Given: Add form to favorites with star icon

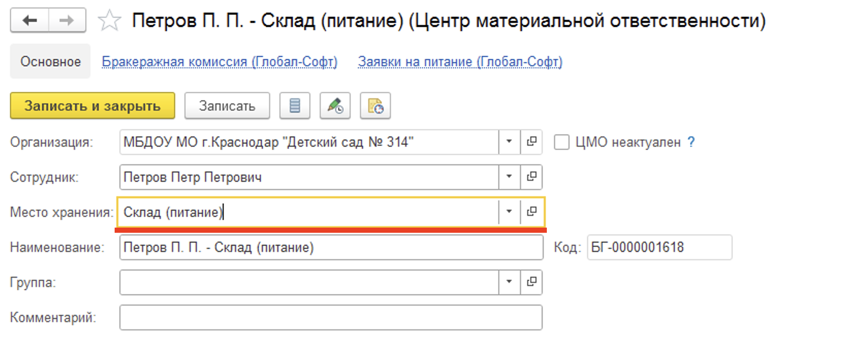Looking at the screenshot, I should click(x=109, y=21).
